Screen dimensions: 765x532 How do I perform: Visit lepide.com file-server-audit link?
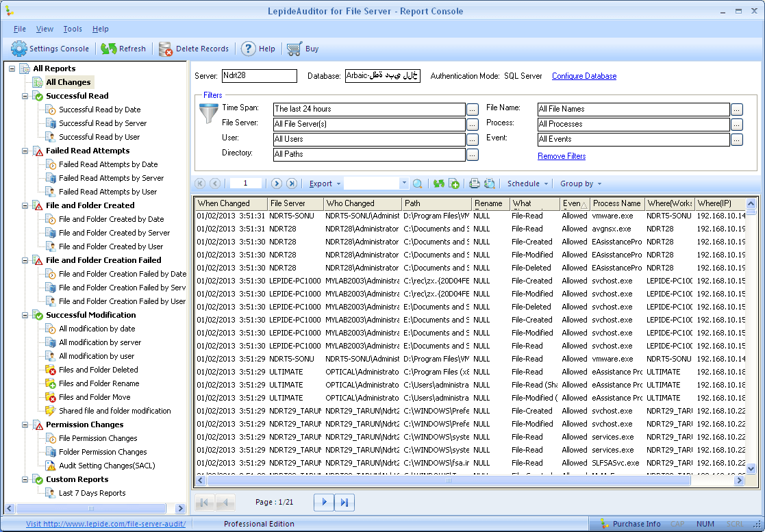[106, 524]
